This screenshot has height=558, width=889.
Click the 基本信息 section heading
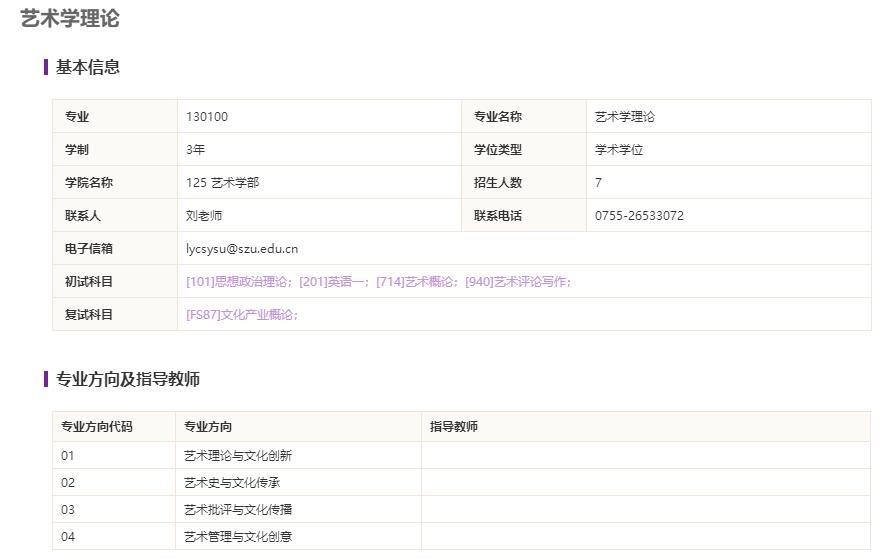(x=88, y=67)
